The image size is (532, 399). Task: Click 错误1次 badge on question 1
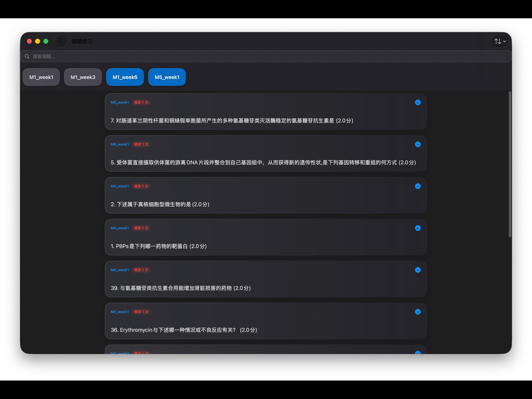click(x=141, y=228)
